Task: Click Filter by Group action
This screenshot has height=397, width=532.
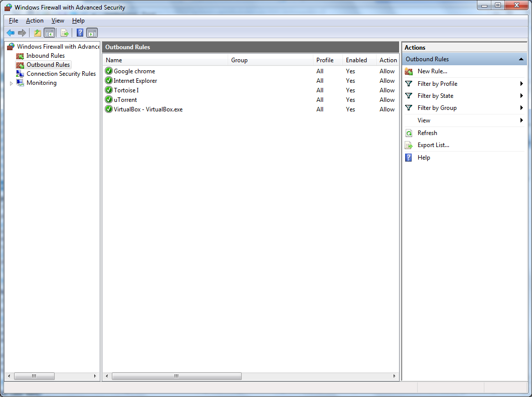Action: tap(437, 107)
